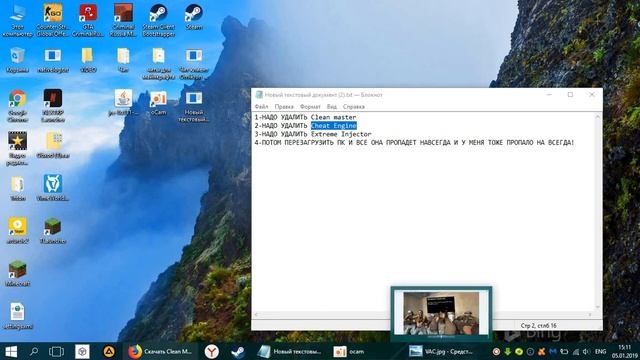
Task: Click the white cube taskbar icon
Action: coord(82,351)
